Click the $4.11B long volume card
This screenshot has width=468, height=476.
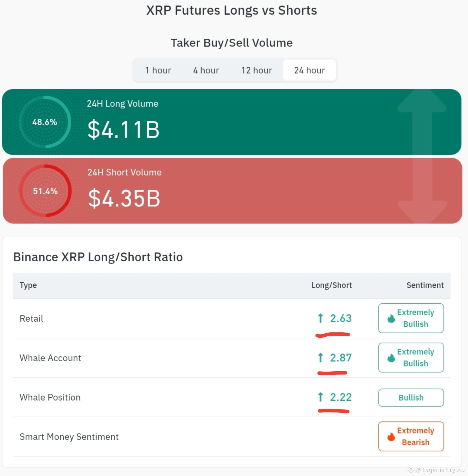click(231, 122)
